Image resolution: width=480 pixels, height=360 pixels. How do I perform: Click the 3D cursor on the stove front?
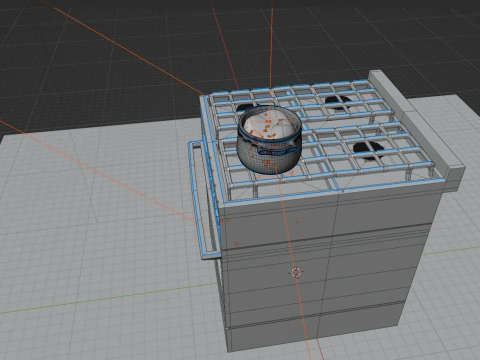296,272
